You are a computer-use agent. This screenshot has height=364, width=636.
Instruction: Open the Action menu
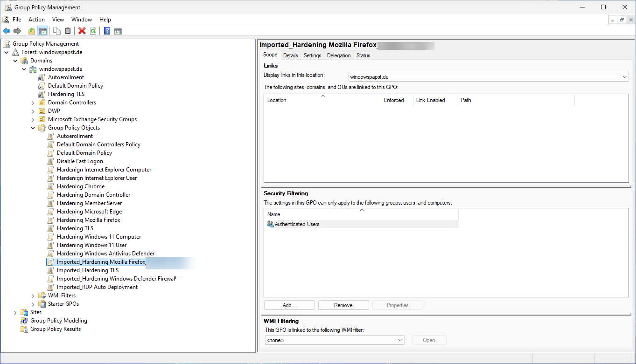(x=36, y=20)
